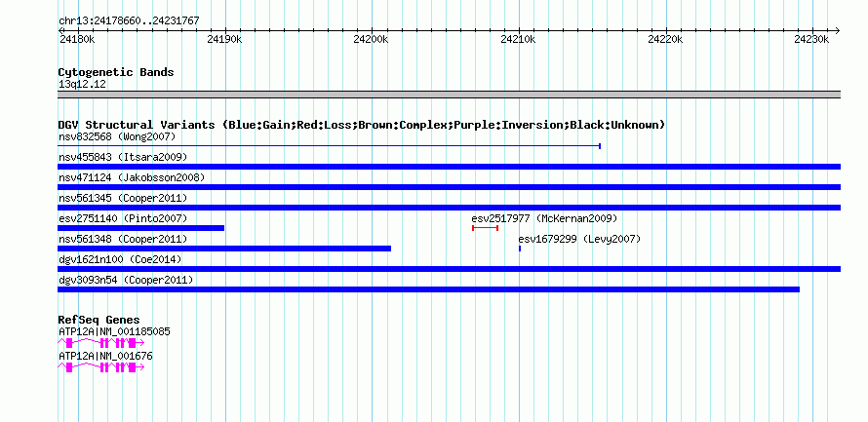This screenshot has height=422, width=868.
Task: Click the nsv561348 (Cooper2011) label
Action: point(123,239)
